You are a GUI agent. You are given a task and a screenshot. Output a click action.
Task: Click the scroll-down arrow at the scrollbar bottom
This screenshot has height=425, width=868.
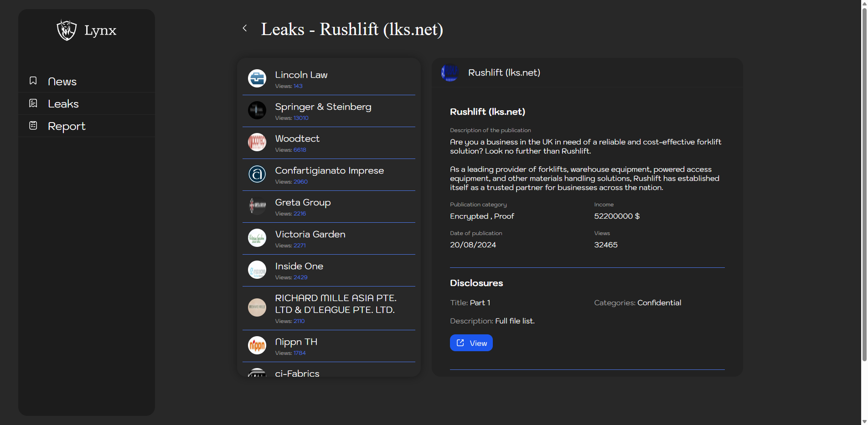tap(864, 421)
